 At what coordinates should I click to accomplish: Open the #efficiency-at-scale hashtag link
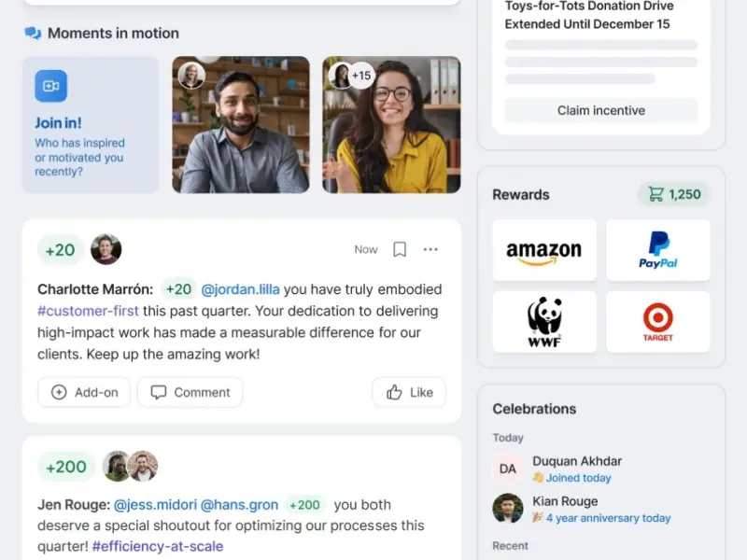[x=158, y=546]
